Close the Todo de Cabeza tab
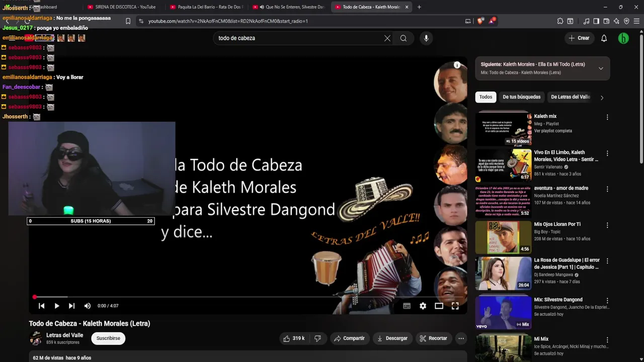 (407, 7)
